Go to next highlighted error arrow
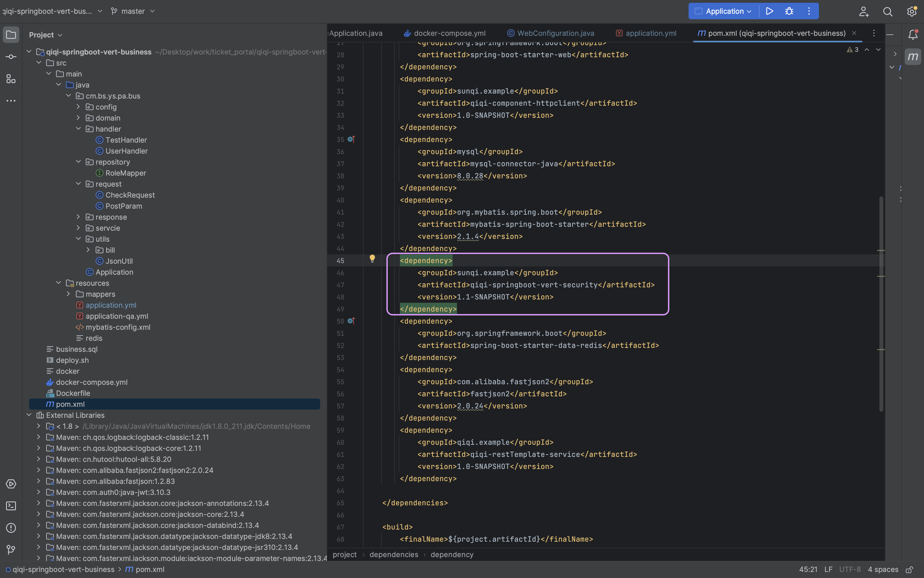The image size is (924, 578). pos(878,50)
